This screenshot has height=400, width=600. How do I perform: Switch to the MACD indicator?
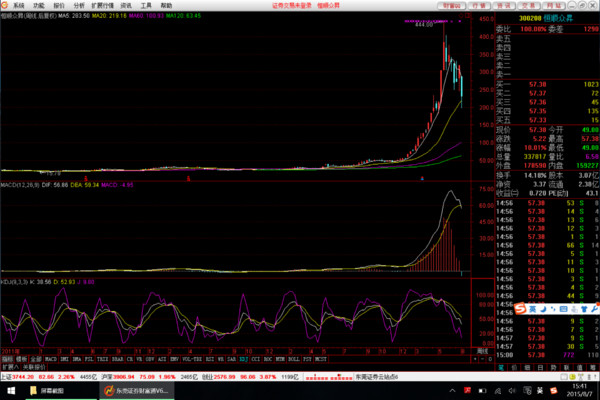pyautogui.click(x=51, y=359)
